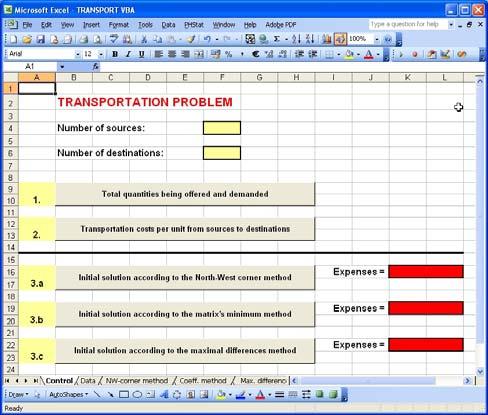Apply Percent Style formatting icon
Screen dimensions: 488x415
click(x=229, y=54)
